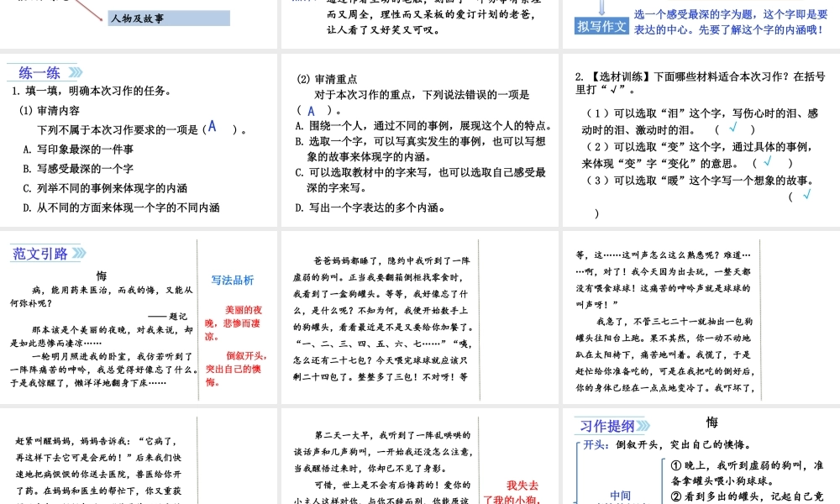
Task: Click the red note 倒叙开头，突出自己的懊悔
Action: (x=236, y=369)
